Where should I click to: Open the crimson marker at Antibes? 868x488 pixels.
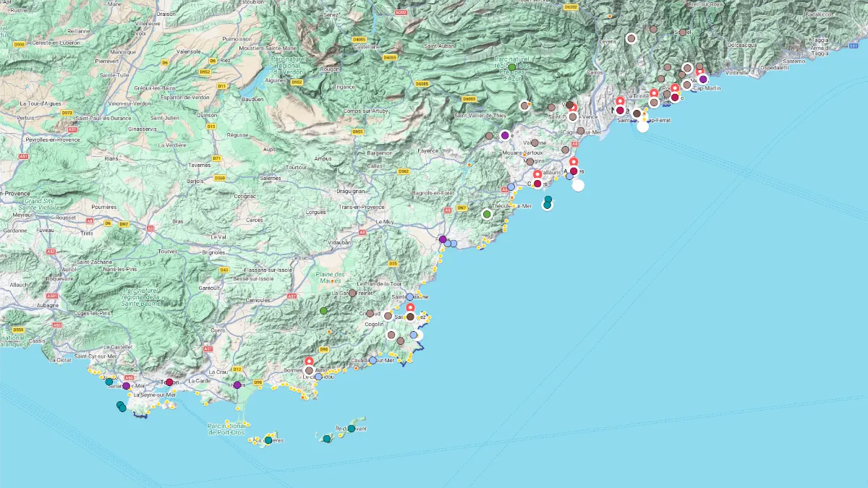coord(574,171)
